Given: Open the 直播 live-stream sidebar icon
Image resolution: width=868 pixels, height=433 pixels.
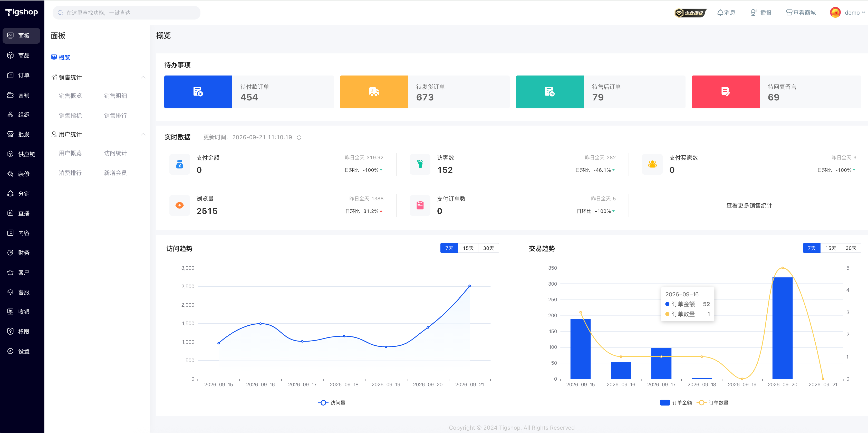Looking at the screenshot, I should click(11, 213).
